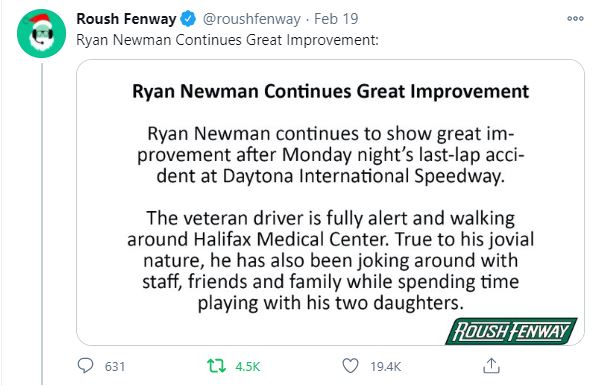599x386 pixels.
Task: Click the Roush Fenway display name
Action: pyautogui.click(x=126, y=19)
